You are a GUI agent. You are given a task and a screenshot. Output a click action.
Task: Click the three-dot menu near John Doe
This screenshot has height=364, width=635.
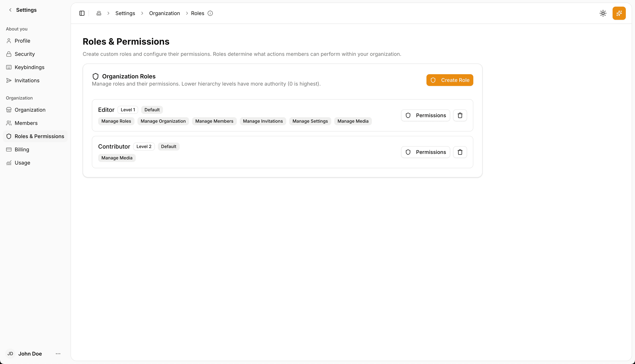coord(58,354)
